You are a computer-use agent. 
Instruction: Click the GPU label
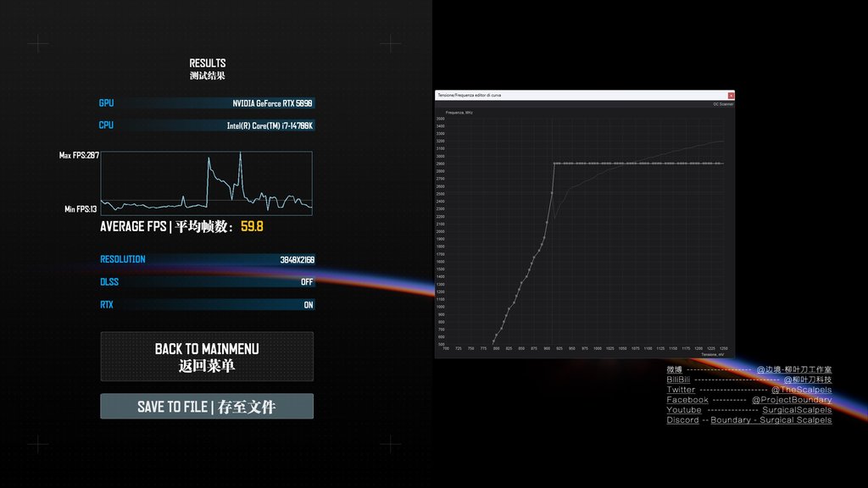tap(106, 103)
